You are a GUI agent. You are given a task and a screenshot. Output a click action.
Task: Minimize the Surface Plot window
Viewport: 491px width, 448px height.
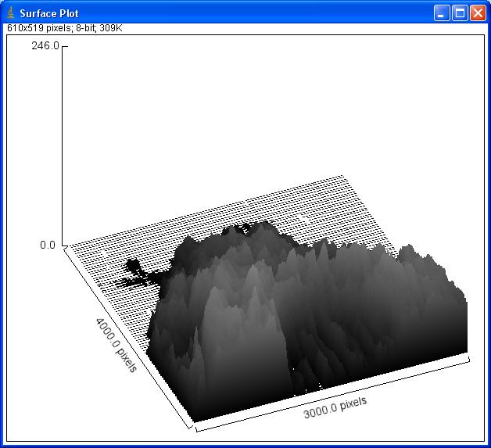click(x=443, y=13)
